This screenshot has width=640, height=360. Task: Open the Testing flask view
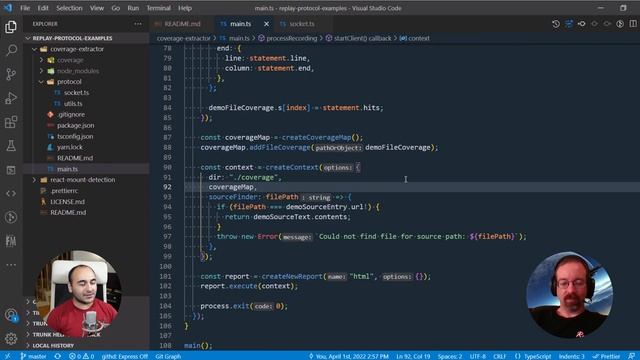click(11, 146)
